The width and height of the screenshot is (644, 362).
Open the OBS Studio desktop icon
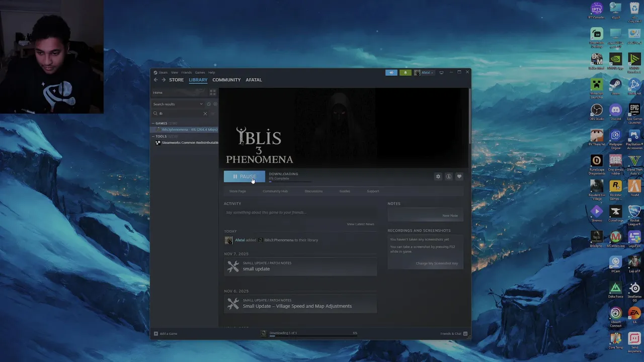click(597, 112)
